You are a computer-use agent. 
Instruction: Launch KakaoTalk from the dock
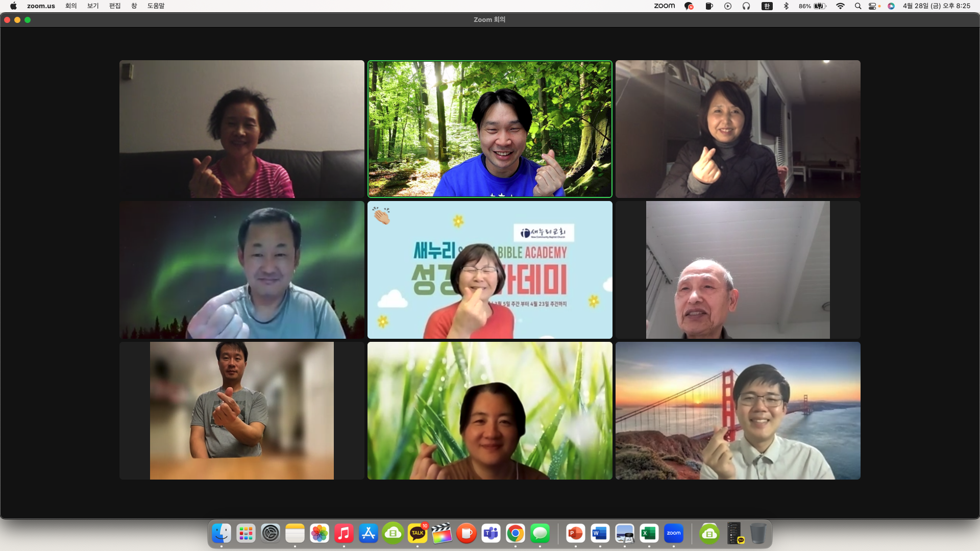pos(418,533)
